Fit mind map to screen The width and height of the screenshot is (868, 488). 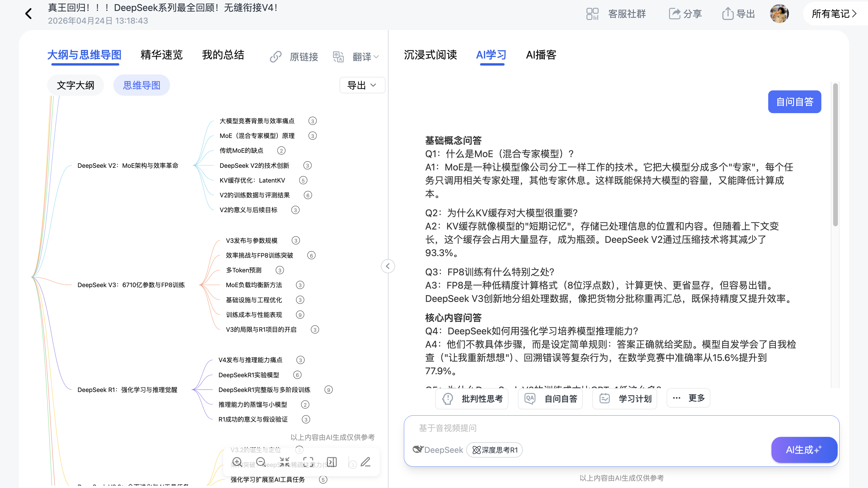tap(285, 462)
